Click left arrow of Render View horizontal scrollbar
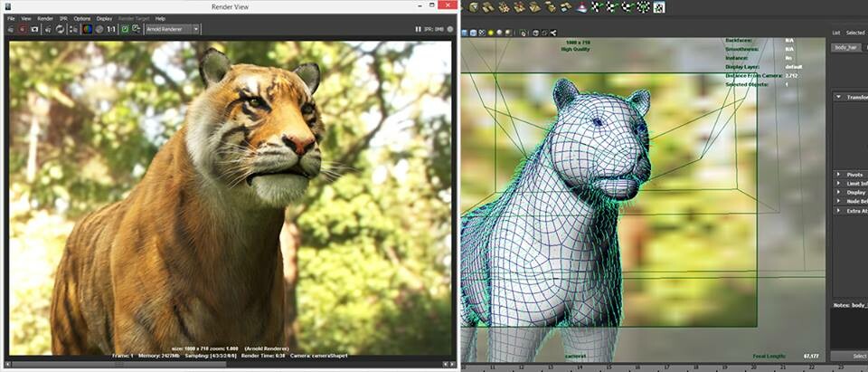This screenshot has width=868, height=372. [9, 364]
